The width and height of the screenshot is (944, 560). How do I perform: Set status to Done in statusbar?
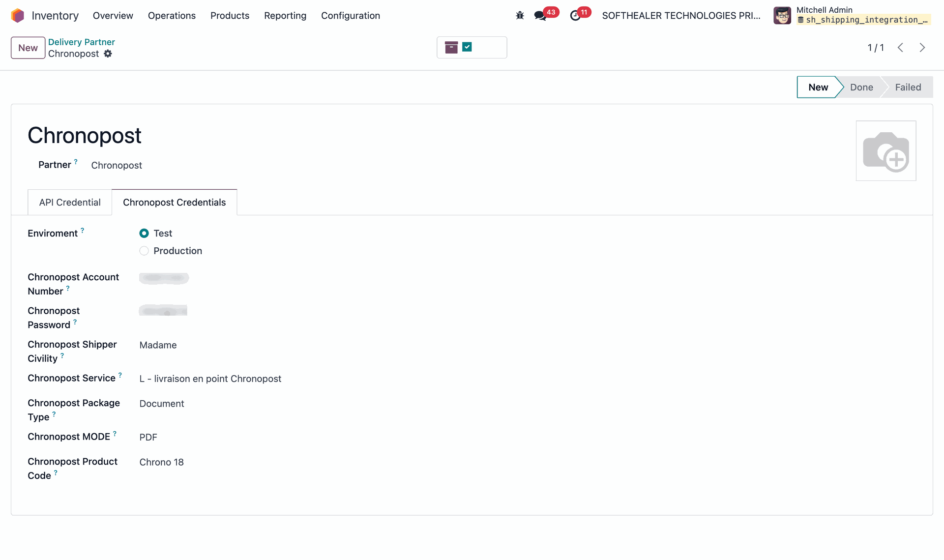coord(861,87)
